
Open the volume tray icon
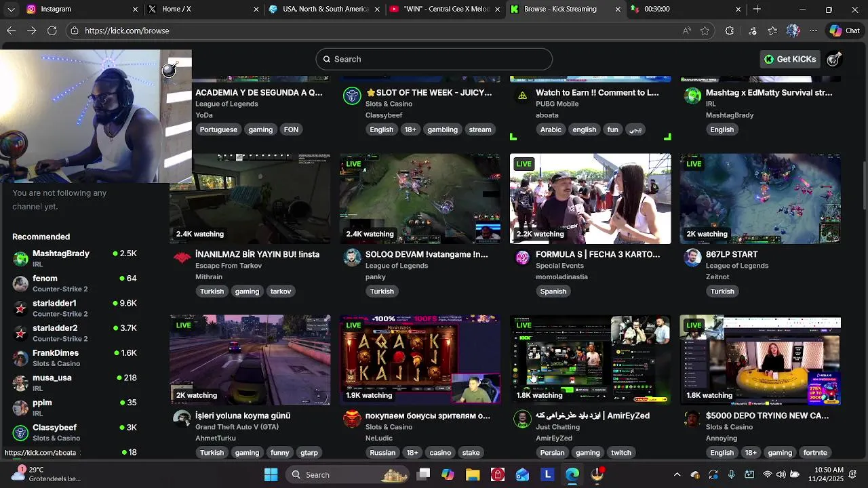point(781,474)
